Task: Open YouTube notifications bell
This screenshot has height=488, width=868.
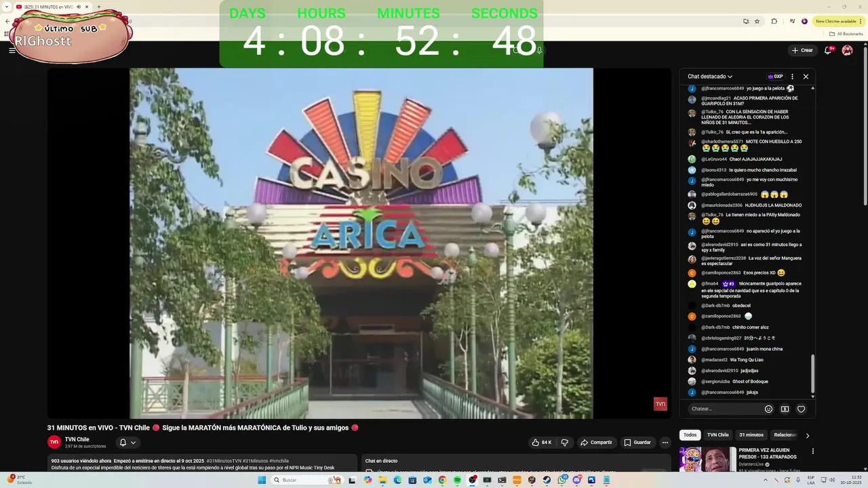Action: (828, 50)
